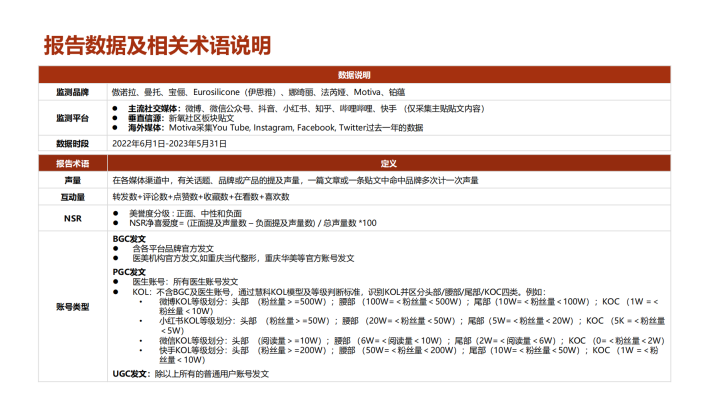The width and height of the screenshot is (710, 399).
Task: Select the 账号类型 row label
Action: pos(72,307)
